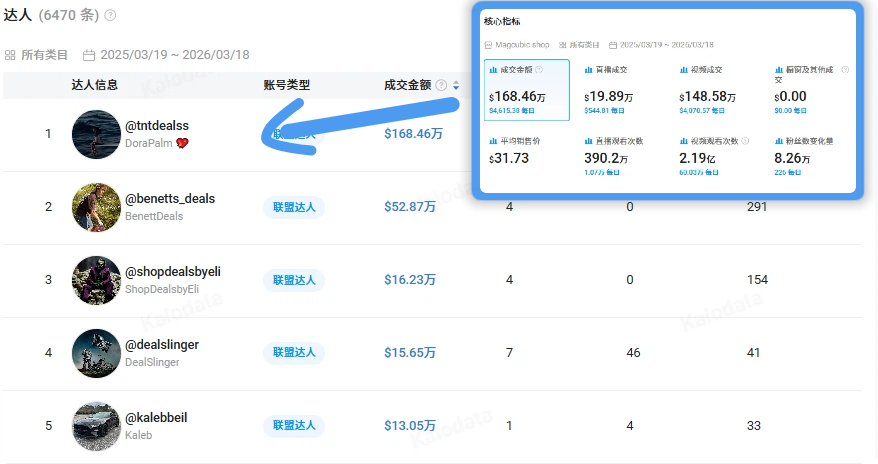Open the 所有类目 category filter in list header

coord(37,55)
